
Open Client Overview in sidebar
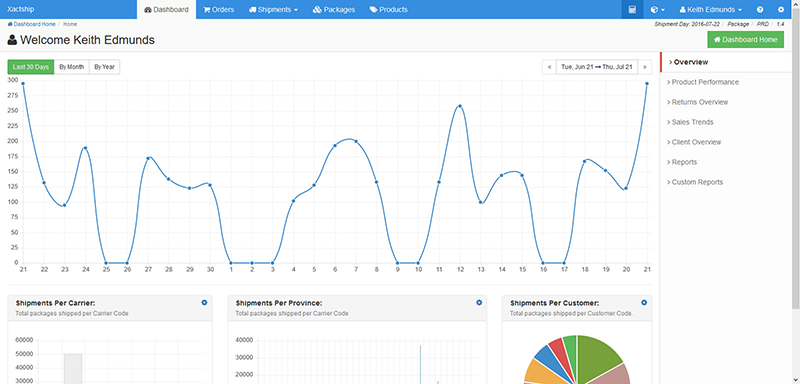(x=695, y=142)
